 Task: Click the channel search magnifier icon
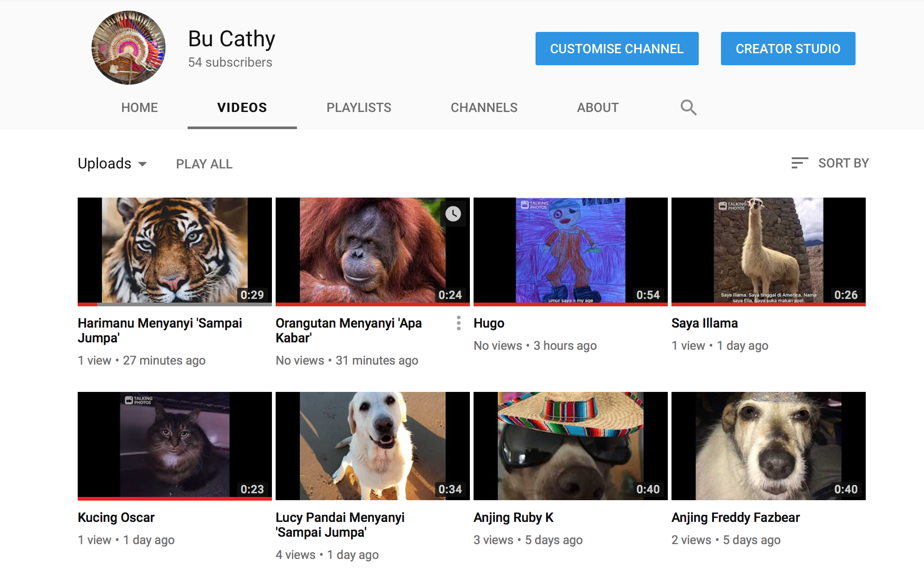688,107
